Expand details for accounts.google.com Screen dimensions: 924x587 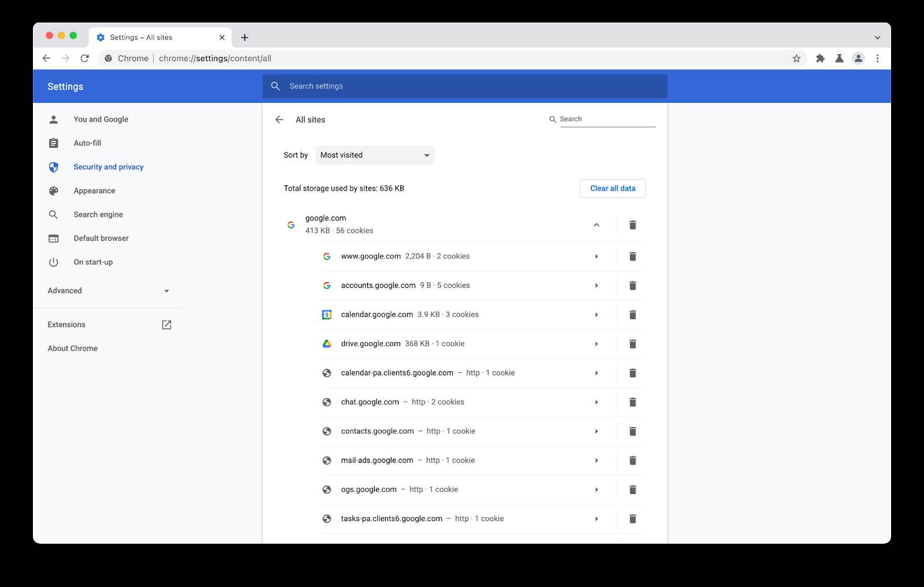597,285
